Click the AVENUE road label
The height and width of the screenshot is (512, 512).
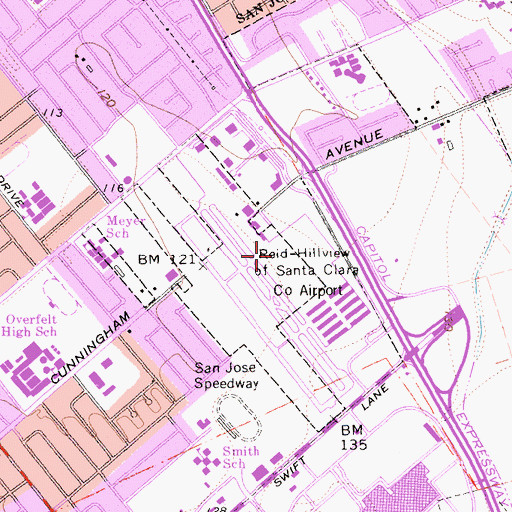coord(354,144)
